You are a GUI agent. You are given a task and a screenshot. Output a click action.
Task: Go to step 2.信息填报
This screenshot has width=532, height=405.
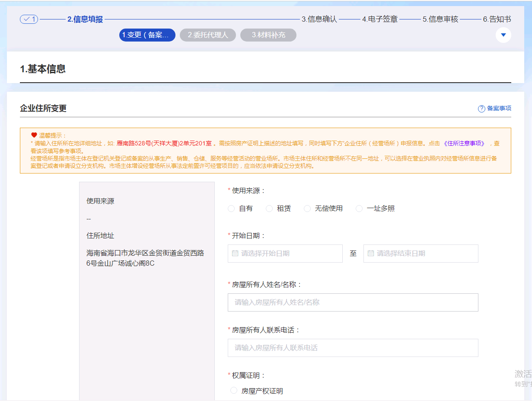(x=85, y=19)
